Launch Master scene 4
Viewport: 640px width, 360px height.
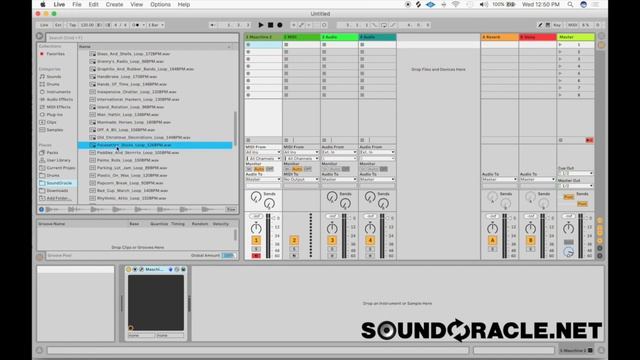(x=560, y=66)
